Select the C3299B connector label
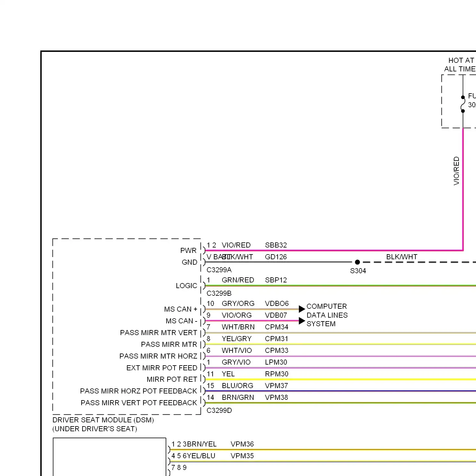Screen dimensions: 476x476 pos(219,293)
